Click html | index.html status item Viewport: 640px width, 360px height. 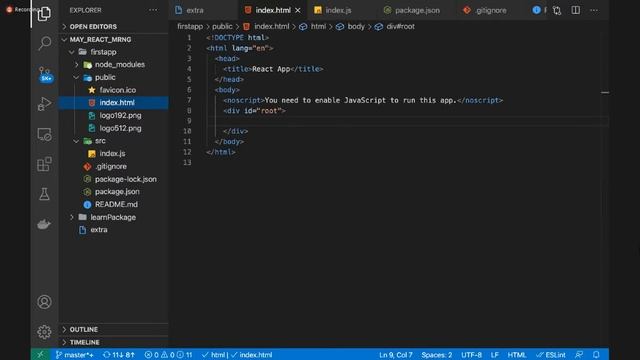[238, 355]
